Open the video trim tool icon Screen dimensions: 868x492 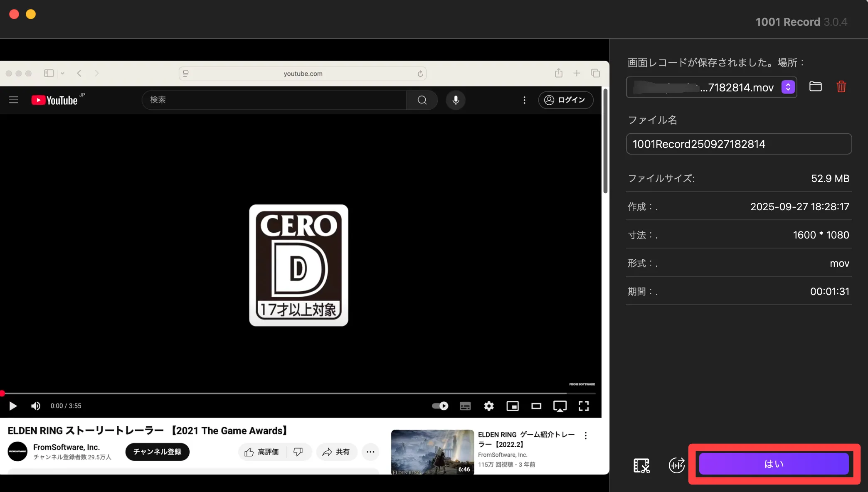click(x=641, y=465)
